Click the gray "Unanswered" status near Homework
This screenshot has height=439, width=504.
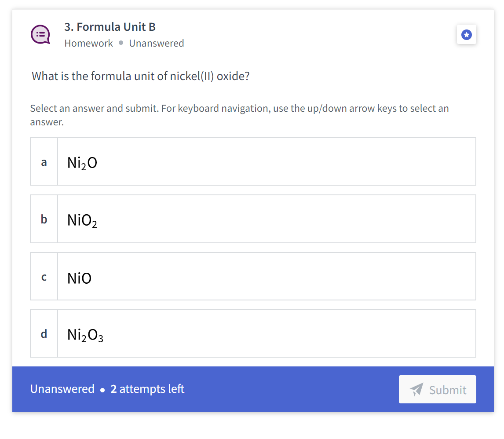coord(157,43)
